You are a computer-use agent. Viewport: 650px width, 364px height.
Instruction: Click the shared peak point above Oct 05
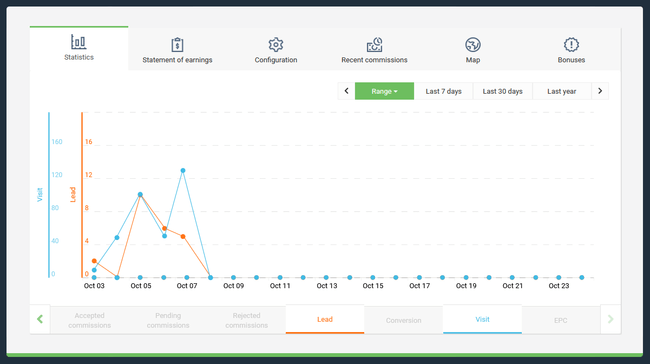click(140, 194)
